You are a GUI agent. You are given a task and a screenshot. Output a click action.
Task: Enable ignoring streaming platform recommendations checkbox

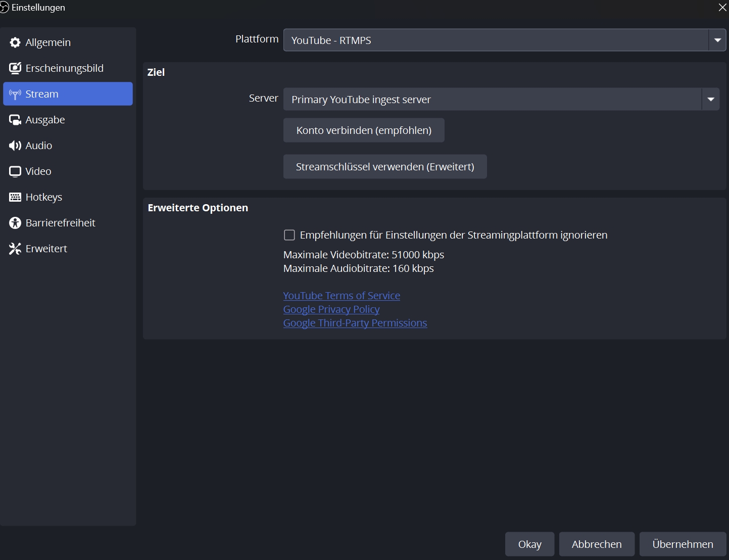click(289, 235)
